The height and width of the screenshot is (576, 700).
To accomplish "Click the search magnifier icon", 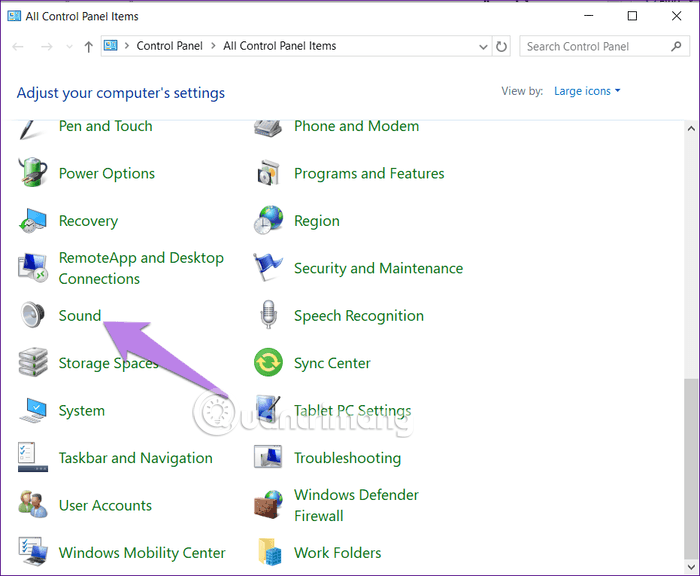I will point(676,46).
